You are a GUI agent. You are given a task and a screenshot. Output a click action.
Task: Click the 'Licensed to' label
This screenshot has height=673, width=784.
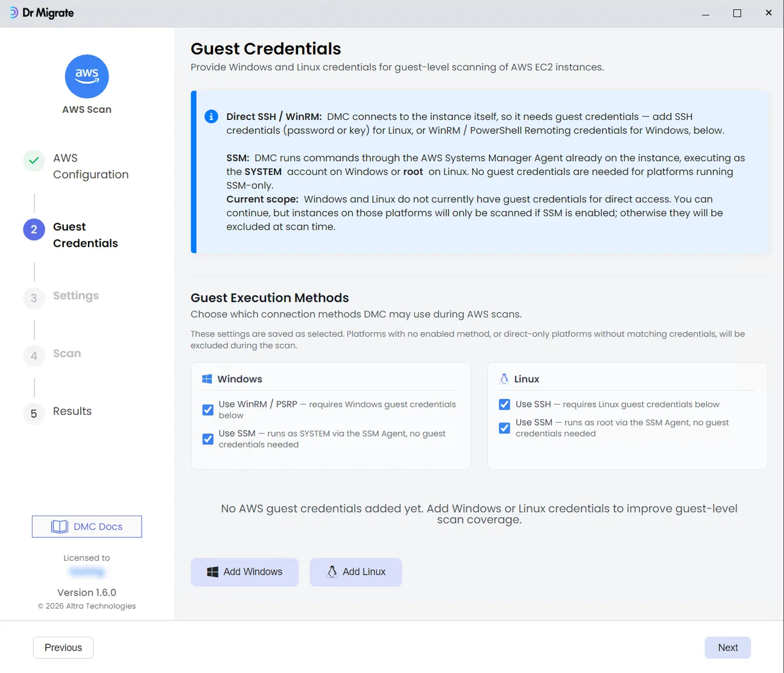pyautogui.click(x=87, y=558)
